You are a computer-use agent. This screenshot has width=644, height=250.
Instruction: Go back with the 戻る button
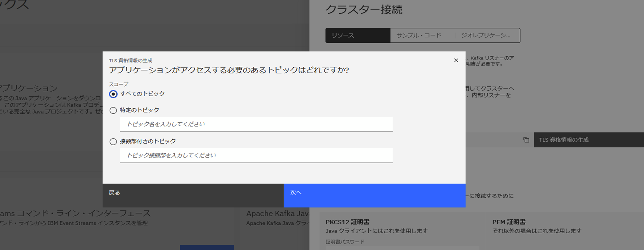pos(193,195)
